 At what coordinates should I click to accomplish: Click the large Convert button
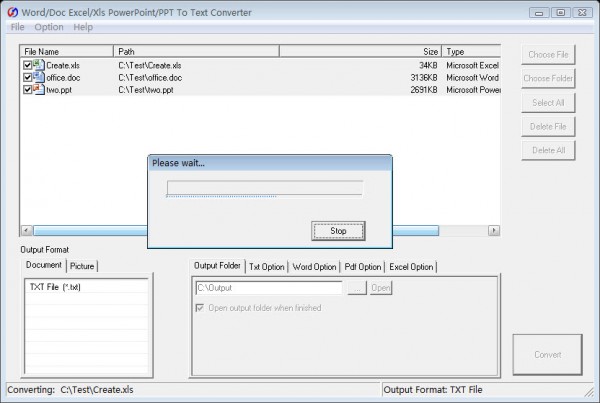tap(548, 354)
